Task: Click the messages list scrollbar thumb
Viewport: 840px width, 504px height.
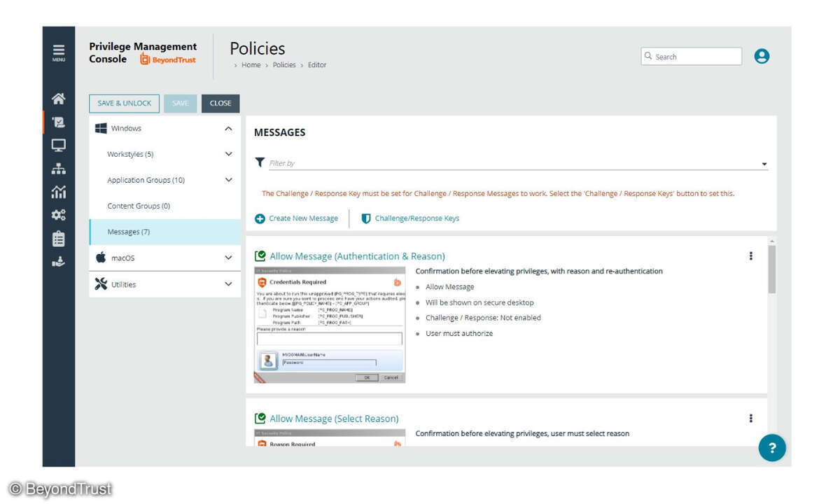Action: pos(771,269)
